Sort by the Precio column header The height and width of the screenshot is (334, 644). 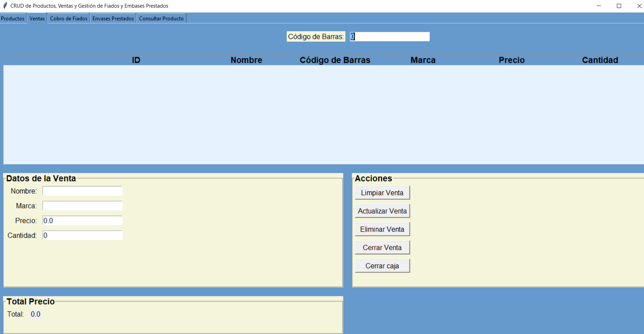(x=512, y=60)
